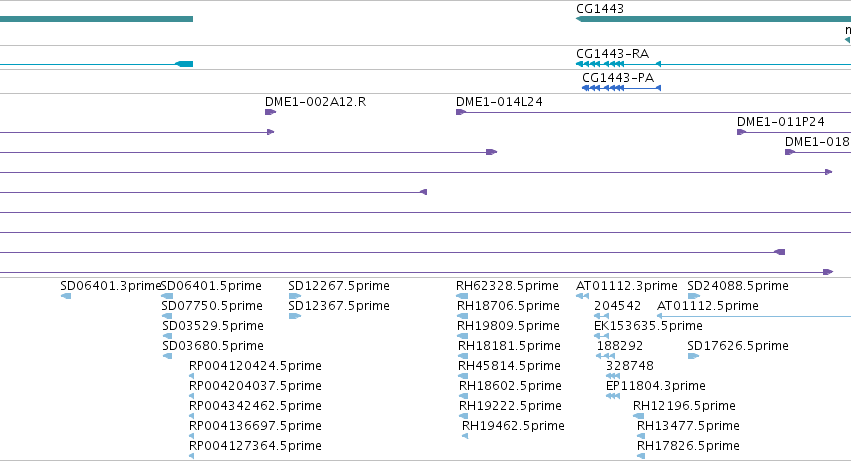Click the AT01112.5prime label
The height and width of the screenshot is (461, 851).
click(x=708, y=306)
